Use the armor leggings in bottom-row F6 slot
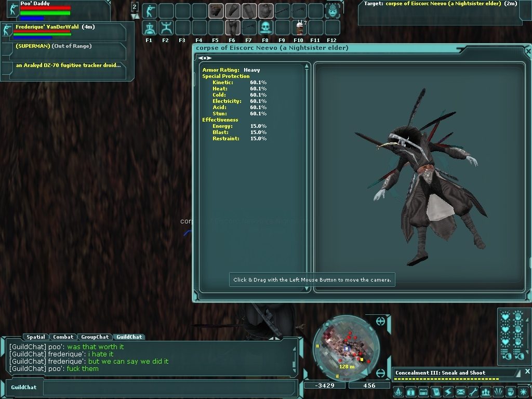Image resolution: width=532 pixels, height=399 pixels. click(232, 28)
